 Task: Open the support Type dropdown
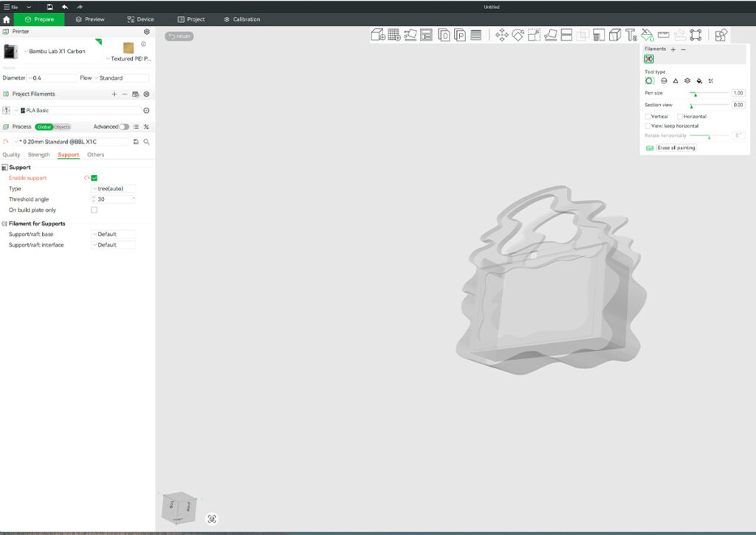tap(113, 189)
